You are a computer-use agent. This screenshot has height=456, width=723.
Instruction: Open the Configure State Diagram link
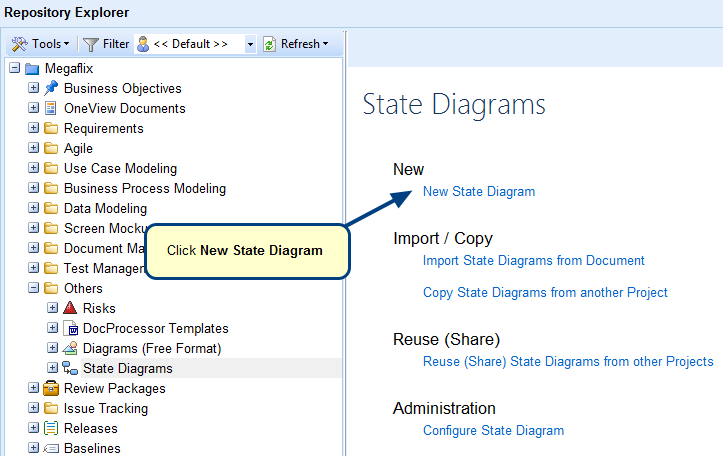pos(493,430)
